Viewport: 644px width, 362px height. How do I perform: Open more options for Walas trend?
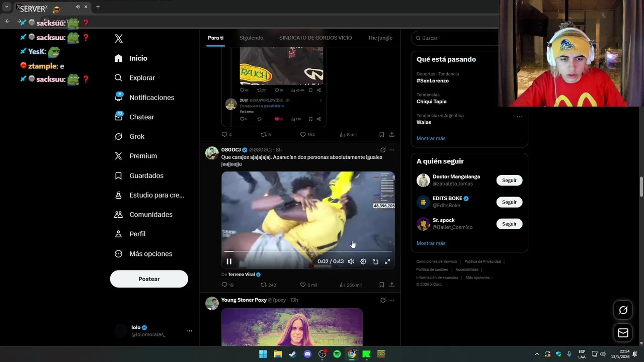tap(519, 117)
